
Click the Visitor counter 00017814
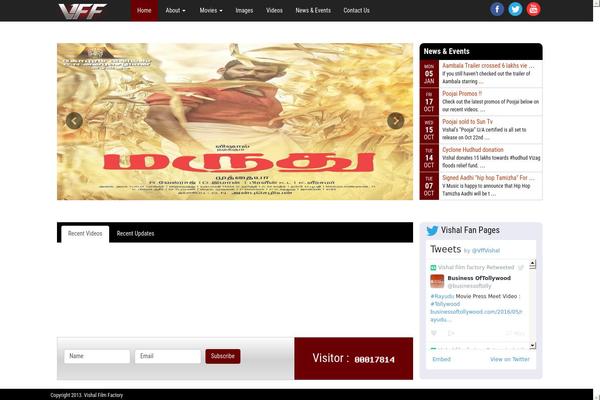(375, 360)
